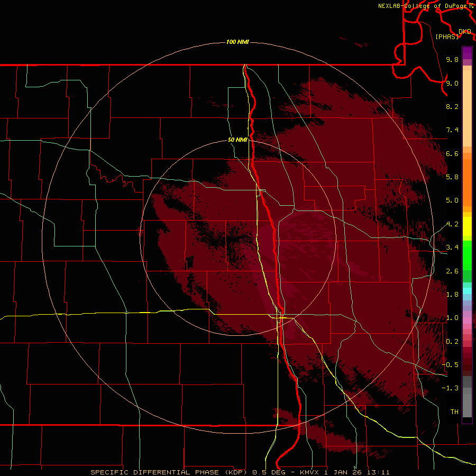Click the cyan color bar segment
476x476 pixels.
point(467,290)
